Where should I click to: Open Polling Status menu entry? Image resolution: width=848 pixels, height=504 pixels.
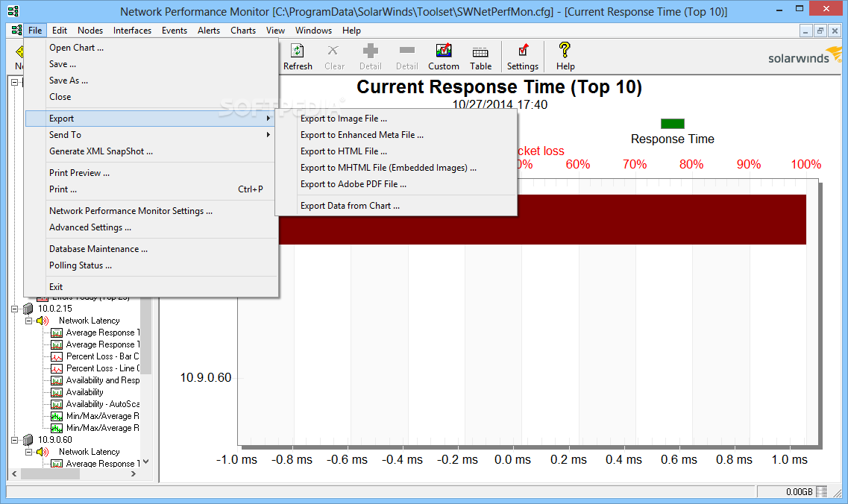151,265
